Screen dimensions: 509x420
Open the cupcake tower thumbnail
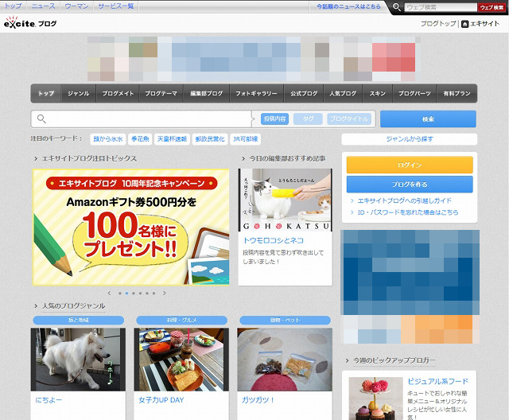point(375,399)
